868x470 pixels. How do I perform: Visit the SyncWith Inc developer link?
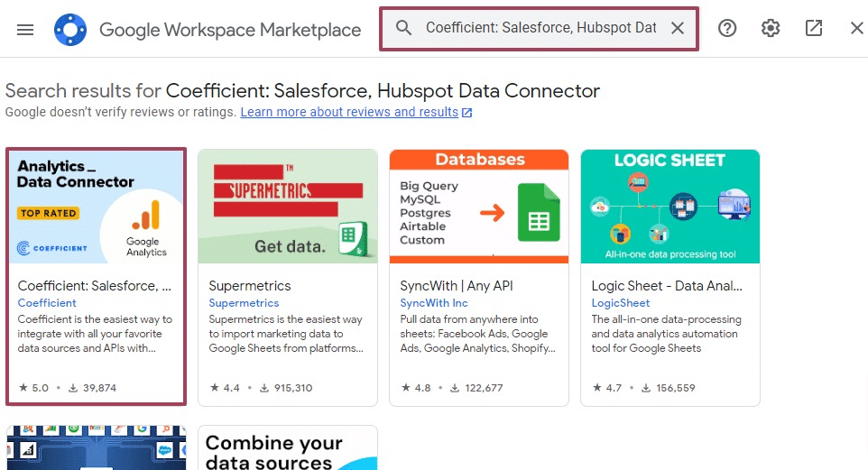click(434, 303)
